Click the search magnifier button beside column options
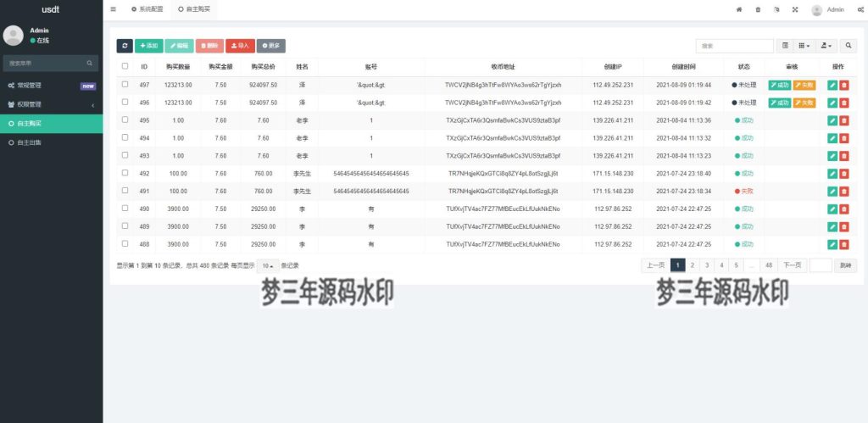Screen dimensions: 868x423 [x=848, y=46]
